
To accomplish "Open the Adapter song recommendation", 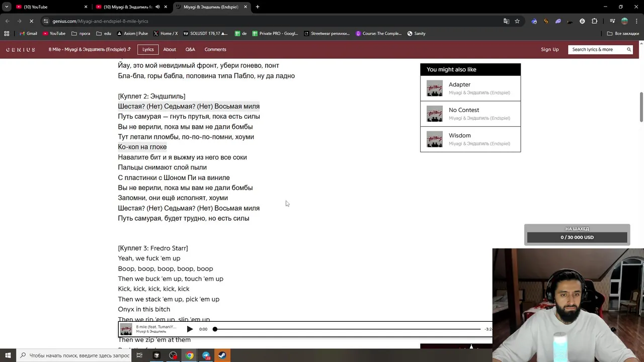I will 470,88.
